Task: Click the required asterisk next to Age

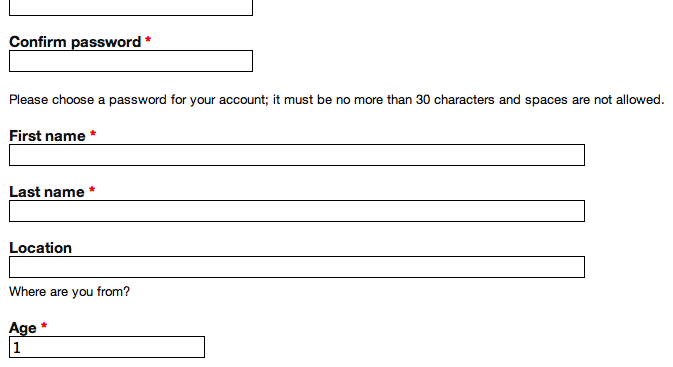Action: (44, 326)
